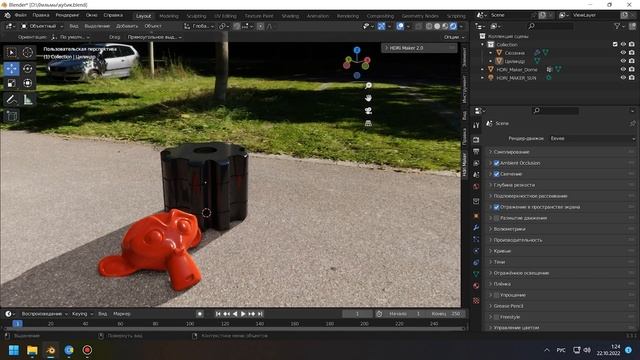Click Конец end frame field
The width and height of the screenshot is (640, 360).
click(445, 314)
